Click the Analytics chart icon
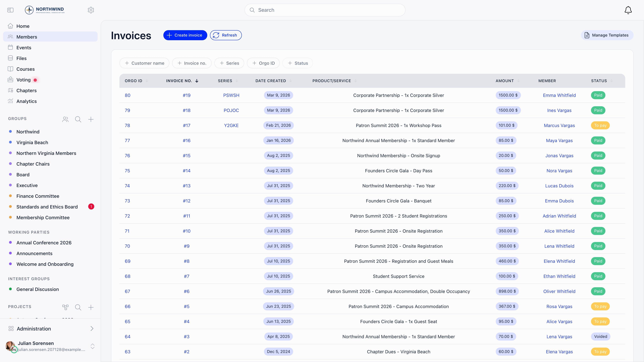Screen dimensions: 644x362 click(10, 101)
